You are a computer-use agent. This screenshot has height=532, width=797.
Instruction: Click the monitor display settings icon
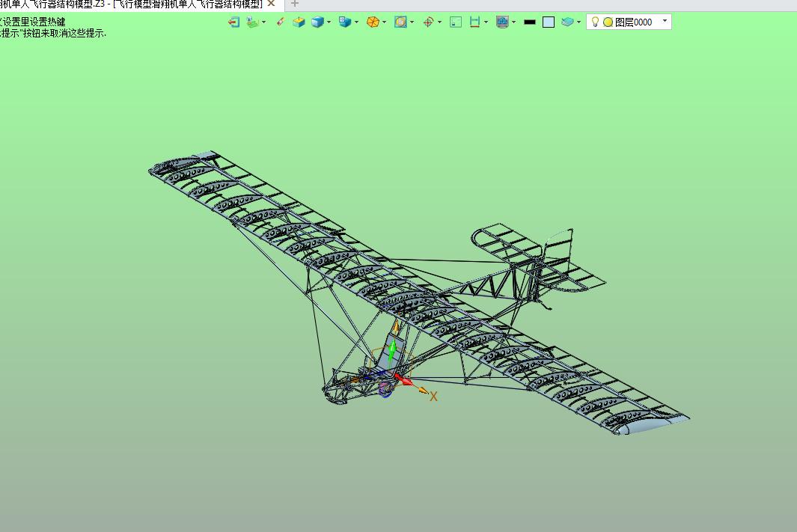click(503, 22)
